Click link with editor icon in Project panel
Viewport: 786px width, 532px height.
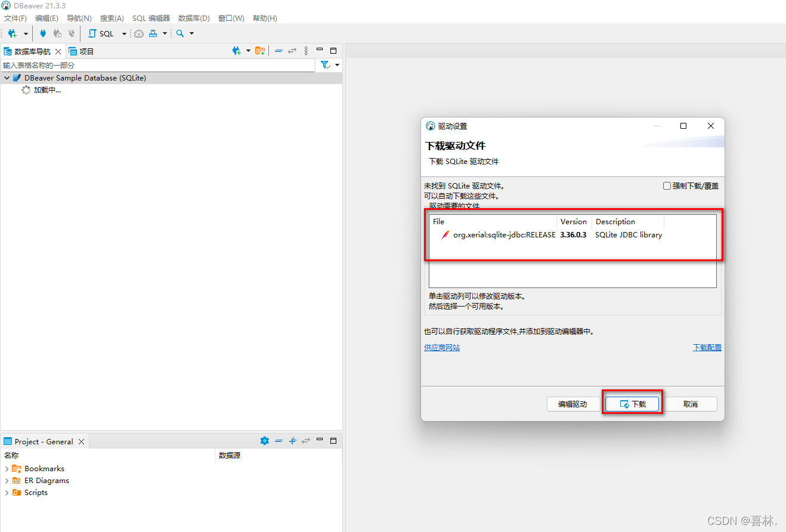[x=306, y=441]
